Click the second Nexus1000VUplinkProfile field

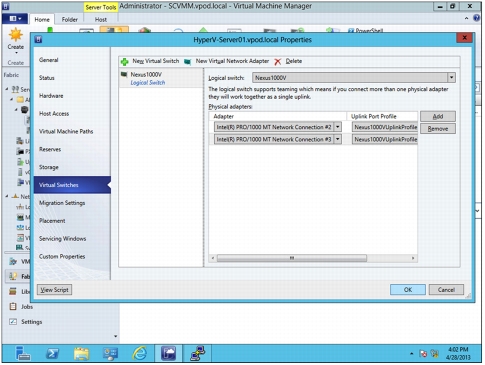tap(385, 139)
